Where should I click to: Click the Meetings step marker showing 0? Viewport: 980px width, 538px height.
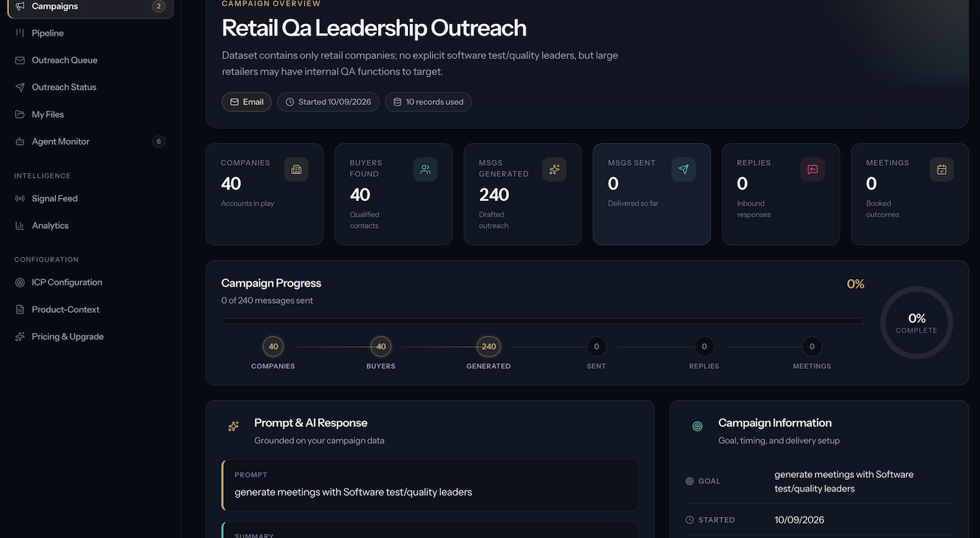pos(812,346)
